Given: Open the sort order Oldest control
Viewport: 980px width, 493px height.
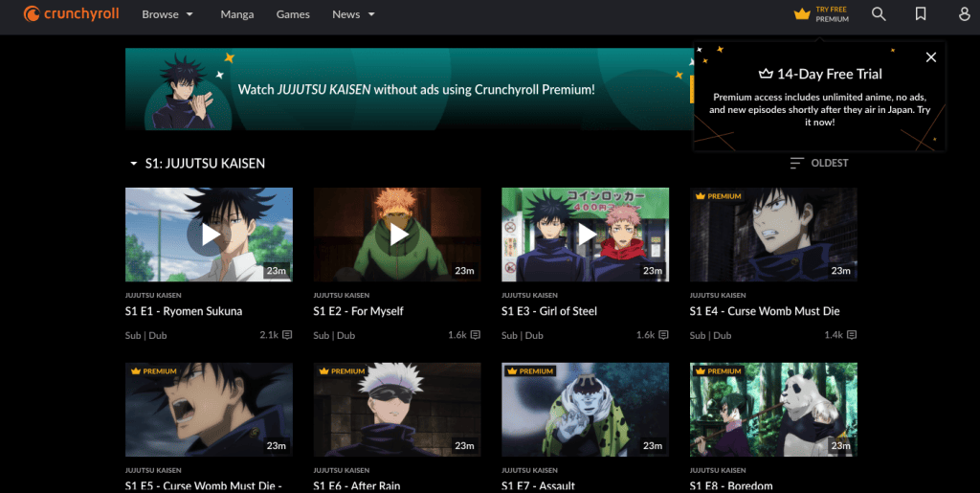Looking at the screenshot, I should point(819,163).
